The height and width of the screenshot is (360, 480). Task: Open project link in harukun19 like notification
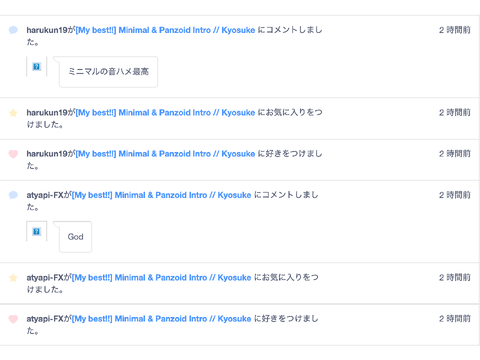(165, 154)
